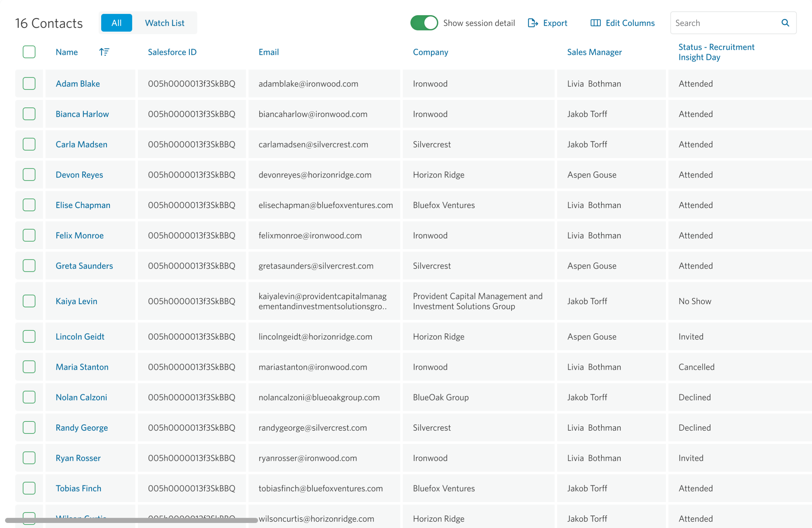Check the select-all checkbox in header

point(29,52)
